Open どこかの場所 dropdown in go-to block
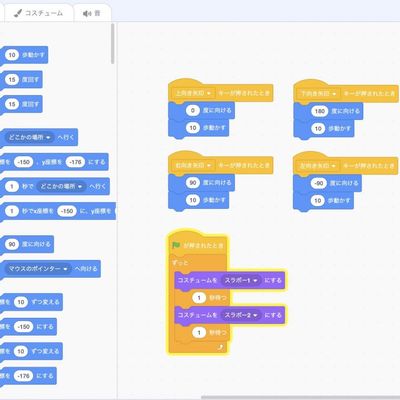 click(x=29, y=137)
